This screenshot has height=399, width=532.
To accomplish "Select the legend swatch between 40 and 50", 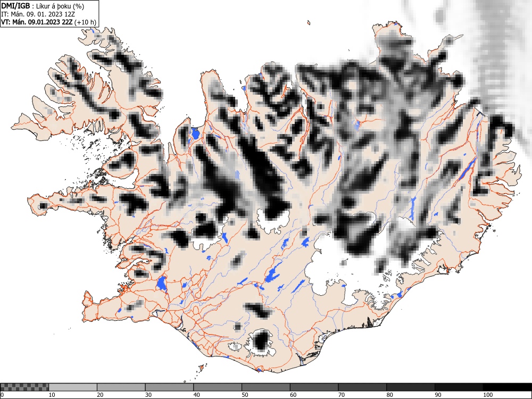I will click(218, 387).
